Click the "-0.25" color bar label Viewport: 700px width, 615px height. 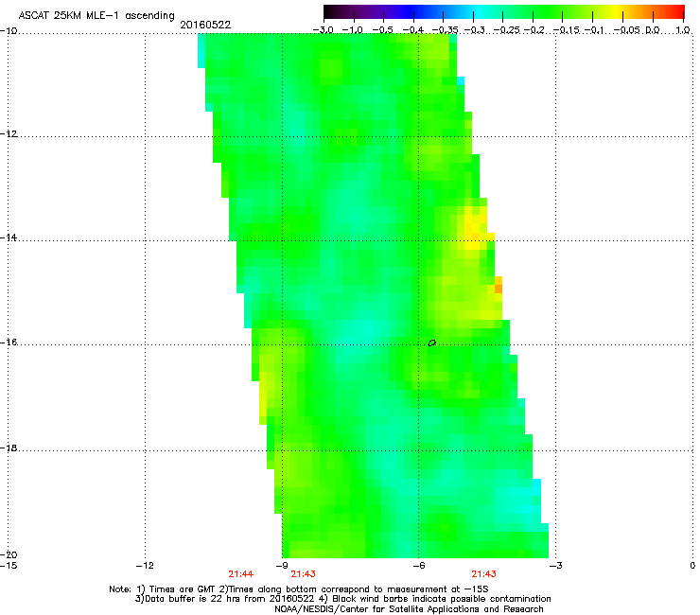point(505,30)
